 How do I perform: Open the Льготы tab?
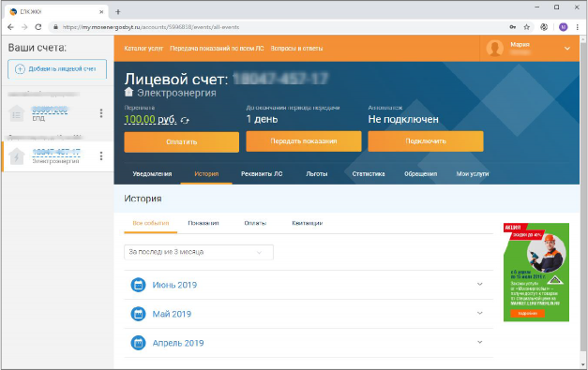coord(317,174)
